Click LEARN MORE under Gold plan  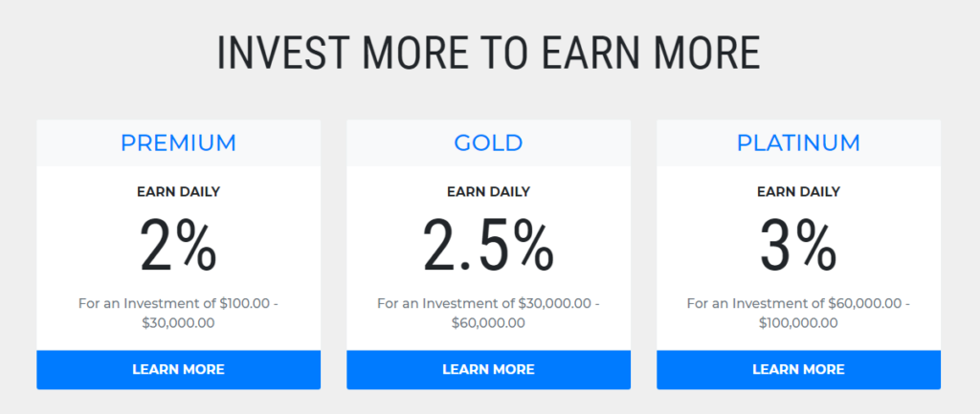pos(488,370)
